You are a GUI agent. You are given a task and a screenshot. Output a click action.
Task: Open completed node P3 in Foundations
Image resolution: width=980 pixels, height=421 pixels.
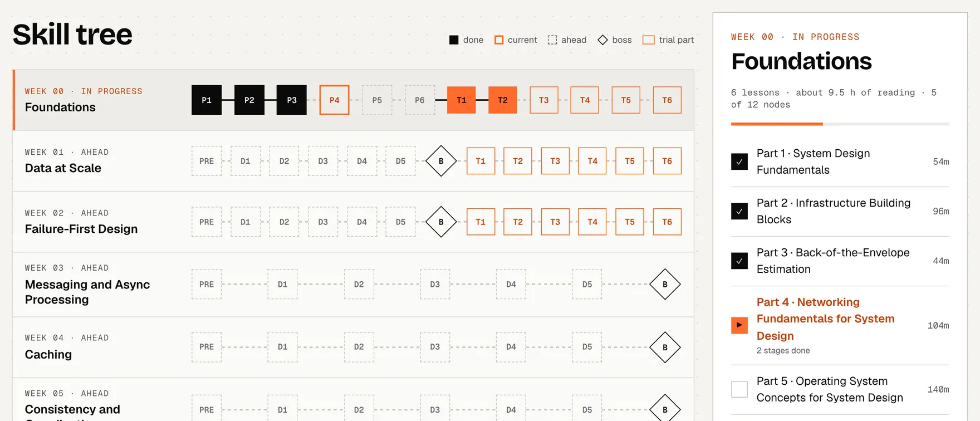point(292,100)
